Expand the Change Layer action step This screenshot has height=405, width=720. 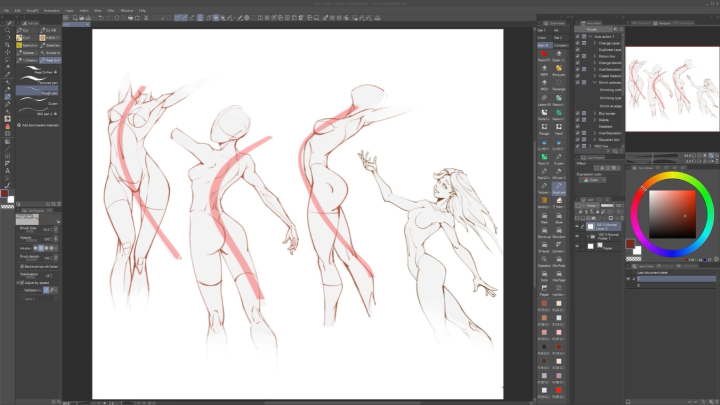(592, 42)
